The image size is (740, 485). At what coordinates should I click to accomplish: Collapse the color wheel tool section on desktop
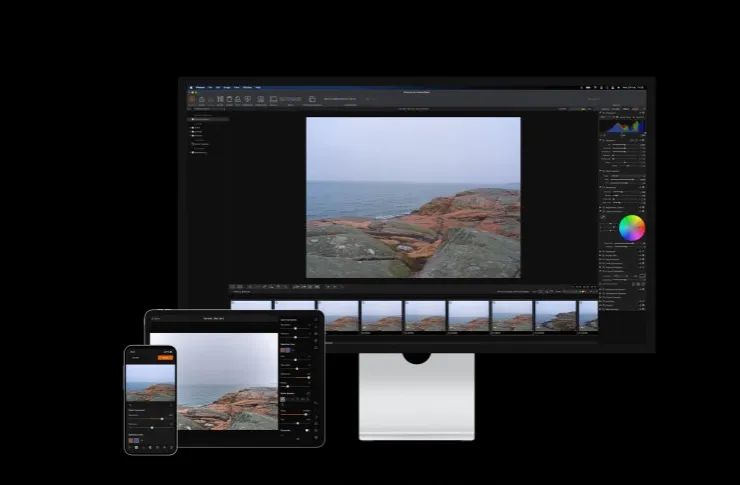coord(601,210)
